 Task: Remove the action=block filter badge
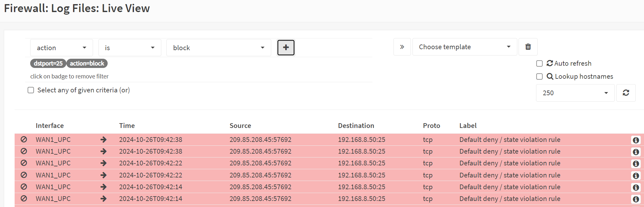click(87, 63)
